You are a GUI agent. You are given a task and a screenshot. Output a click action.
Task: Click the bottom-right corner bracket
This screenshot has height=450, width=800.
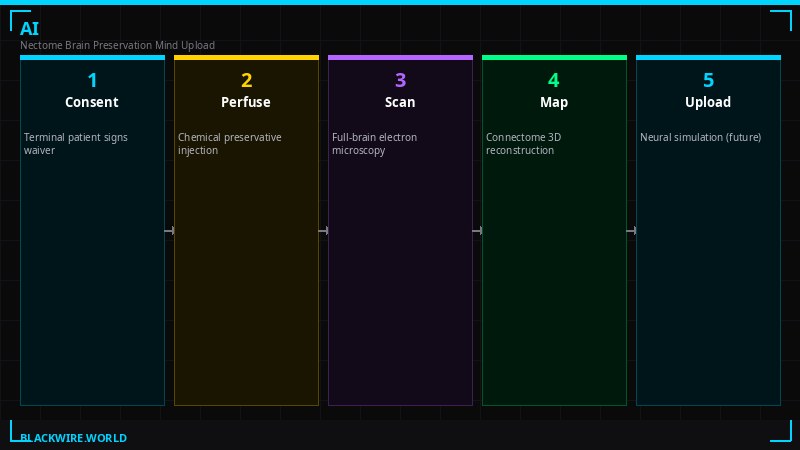781,431
